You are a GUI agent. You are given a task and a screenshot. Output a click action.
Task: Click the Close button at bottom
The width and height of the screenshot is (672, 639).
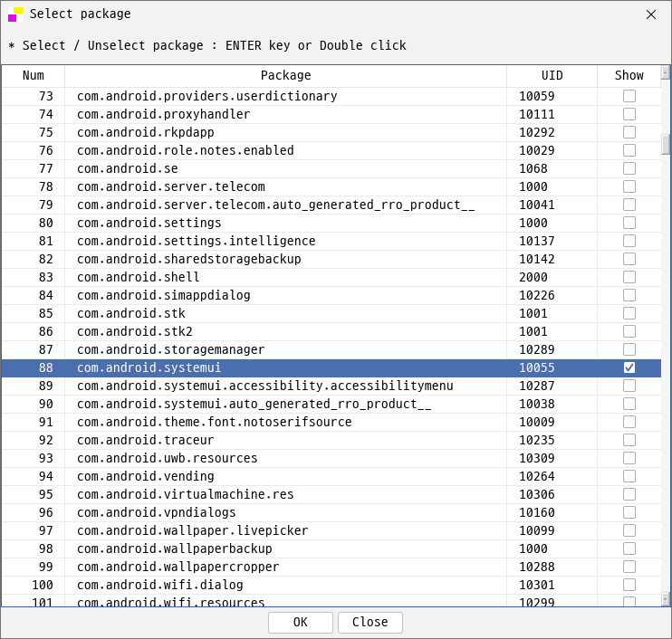click(x=370, y=622)
